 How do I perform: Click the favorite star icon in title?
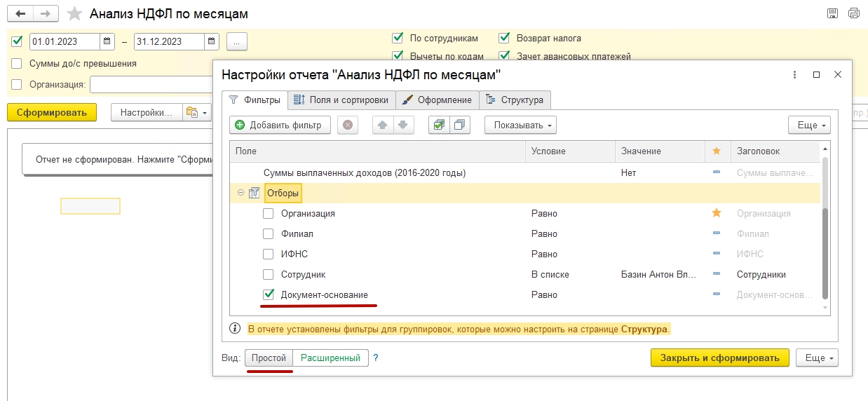click(74, 14)
